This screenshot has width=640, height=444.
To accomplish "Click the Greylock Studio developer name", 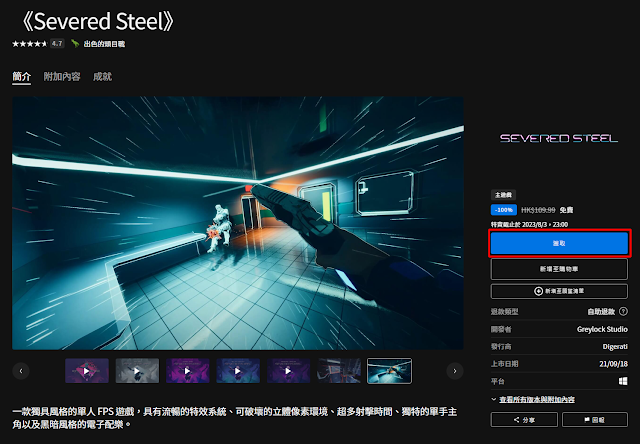I will 602,329.
